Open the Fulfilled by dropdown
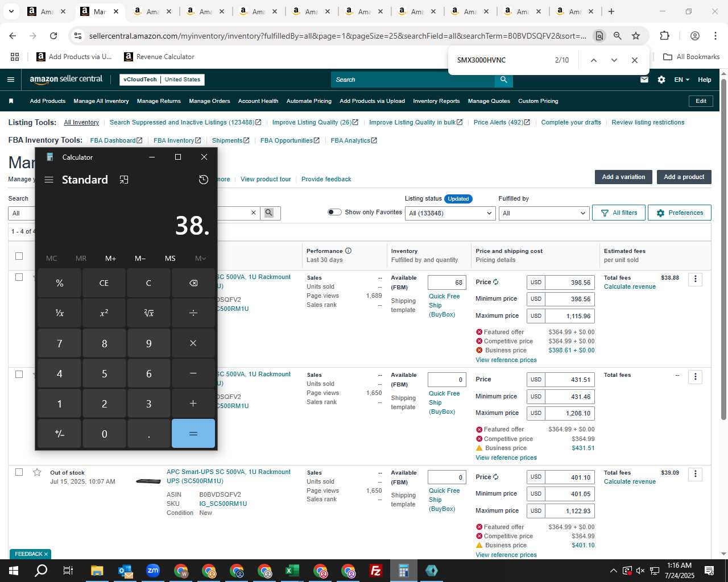The height and width of the screenshot is (582, 728). click(544, 213)
